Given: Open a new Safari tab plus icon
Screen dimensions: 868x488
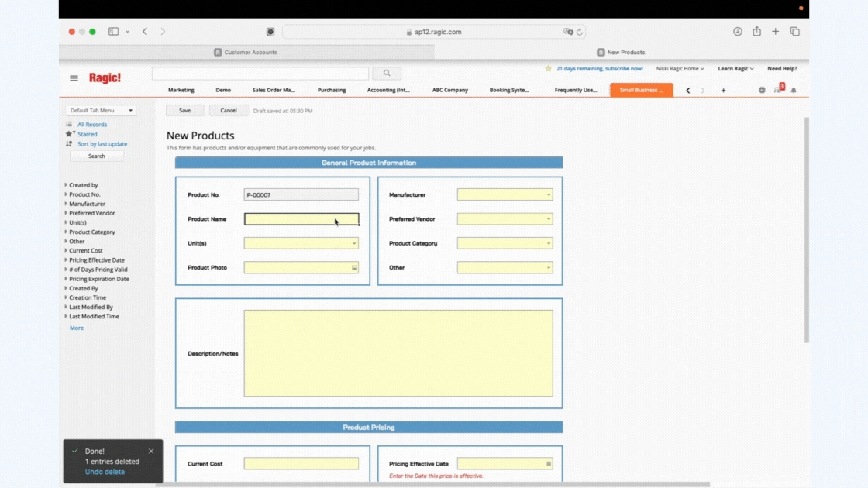Looking at the screenshot, I should click(x=776, y=32).
